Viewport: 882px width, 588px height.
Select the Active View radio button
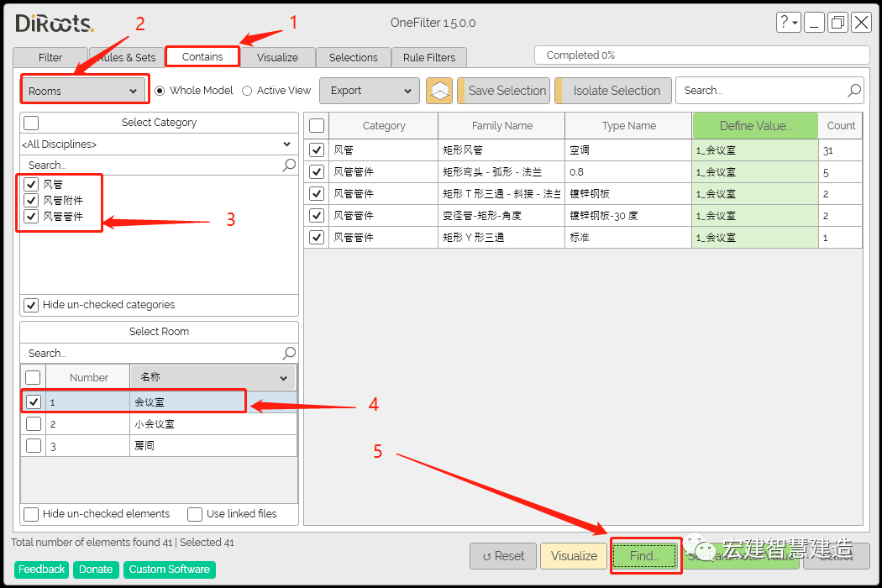tap(247, 91)
